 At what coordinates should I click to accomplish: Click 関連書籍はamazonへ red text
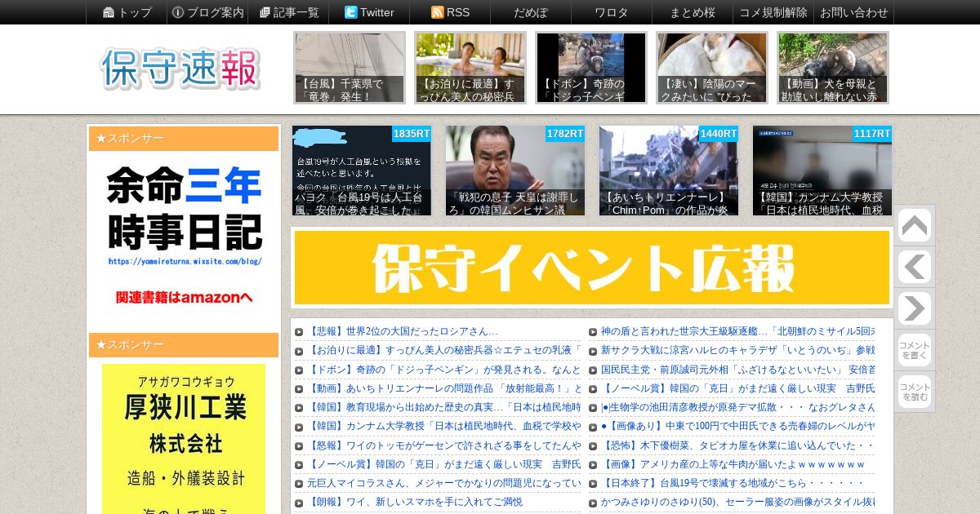(x=185, y=297)
